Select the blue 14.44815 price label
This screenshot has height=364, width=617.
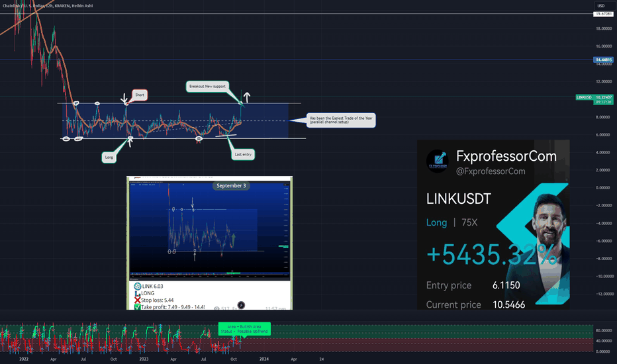click(x=603, y=60)
